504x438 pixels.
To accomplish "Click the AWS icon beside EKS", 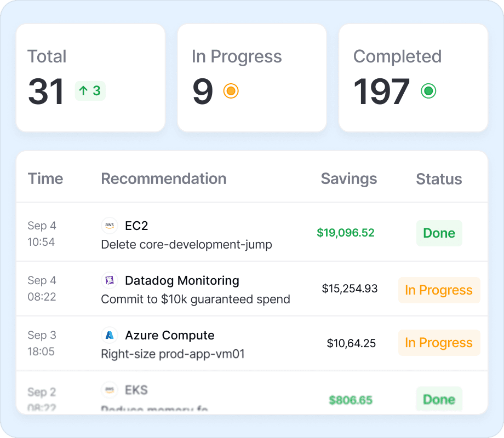I will [110, 390].
